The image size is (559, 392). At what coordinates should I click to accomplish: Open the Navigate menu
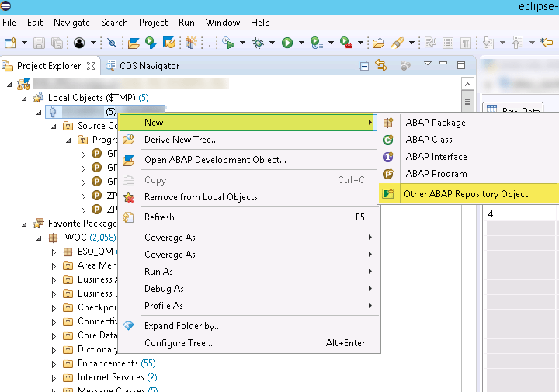coord(71,23)
